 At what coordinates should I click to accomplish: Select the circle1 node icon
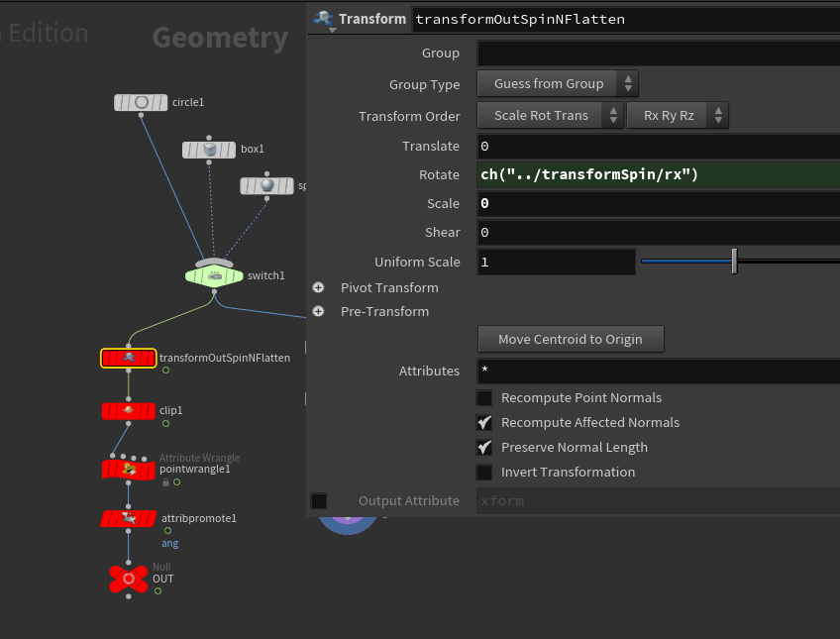point(141,102)
